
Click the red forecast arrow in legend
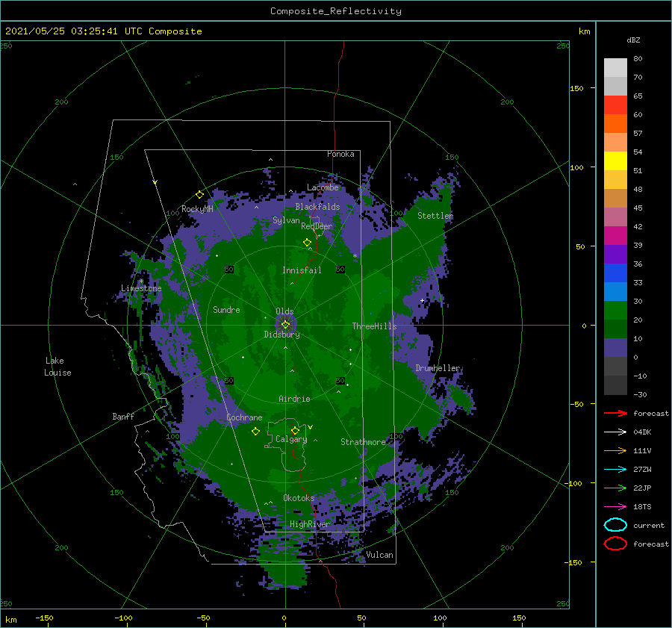[x=615, y=413]
